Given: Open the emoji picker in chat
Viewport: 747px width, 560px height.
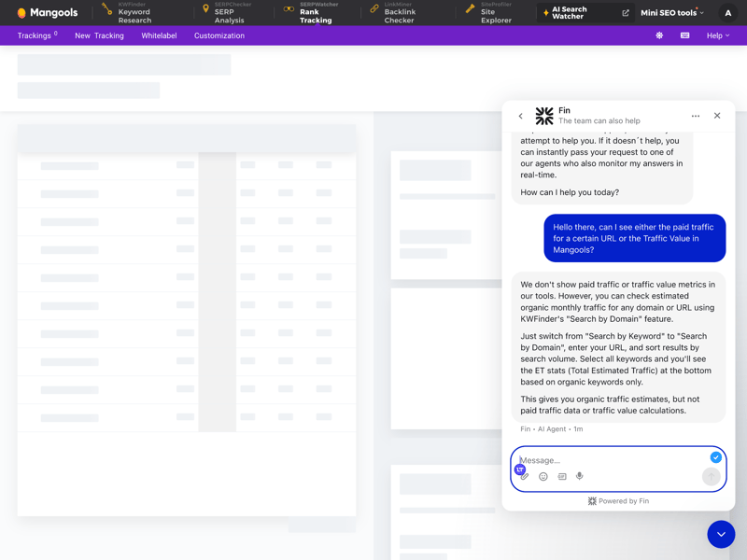Looking at the screenshot, I should click(x=543, y=477).
